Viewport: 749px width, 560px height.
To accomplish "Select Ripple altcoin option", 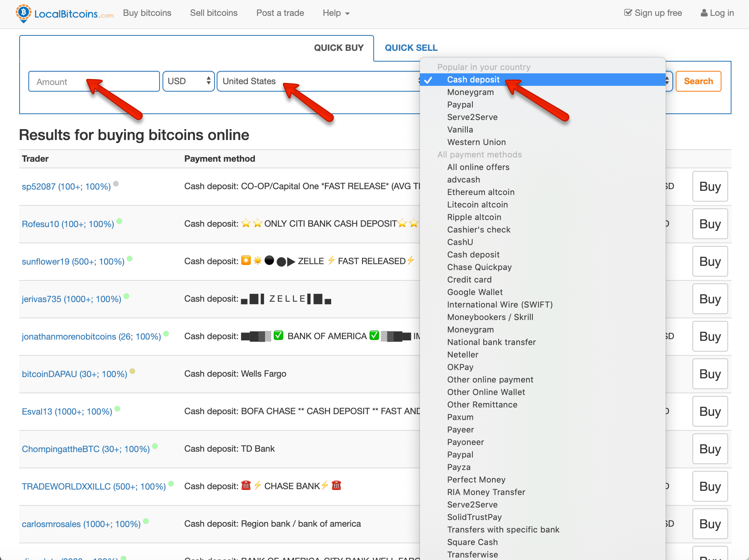I will pyautogui.click(x=543, y=217).
